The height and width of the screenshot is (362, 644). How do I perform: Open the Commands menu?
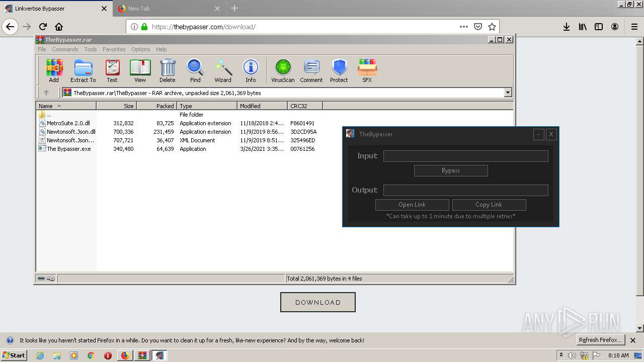point(65,49)
